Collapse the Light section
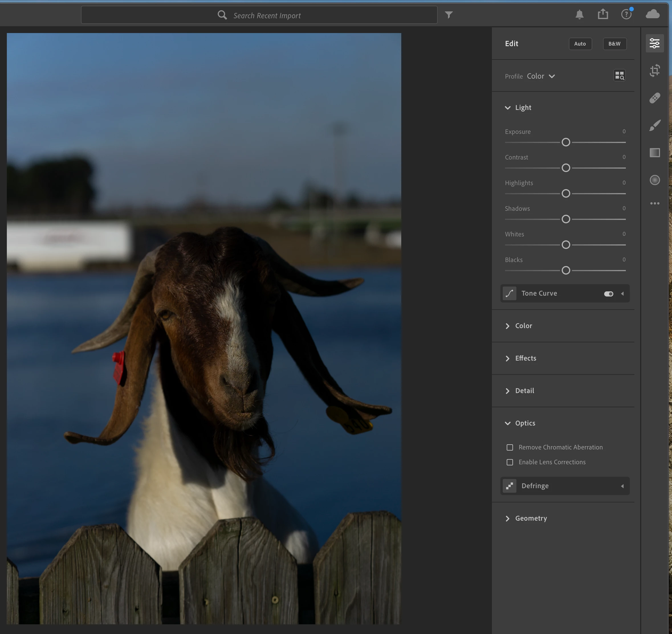The width and height of the screenshot is (672, 634). coord(523,108)
